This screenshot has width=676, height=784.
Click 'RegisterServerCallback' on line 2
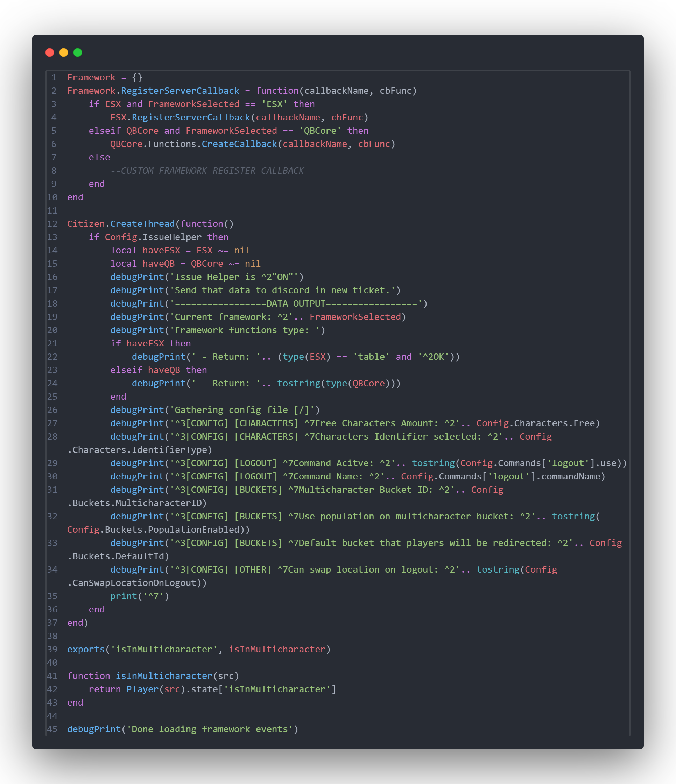point(180,91)
